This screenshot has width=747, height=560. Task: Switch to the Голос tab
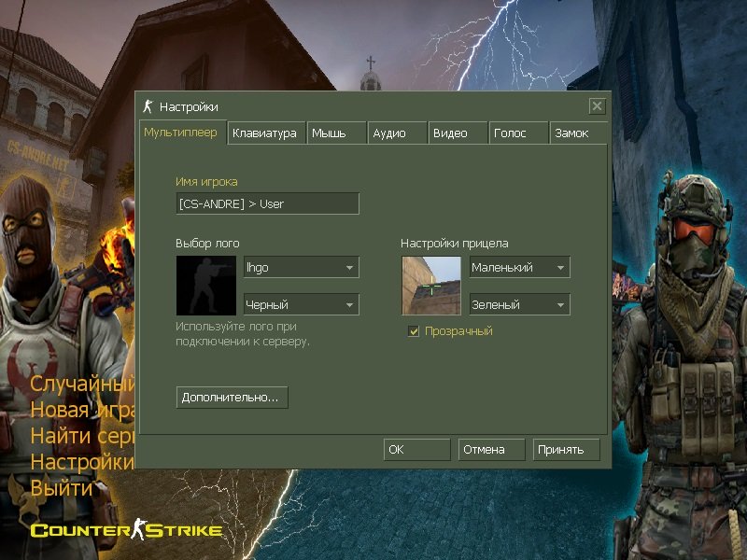tap(518, 133)
